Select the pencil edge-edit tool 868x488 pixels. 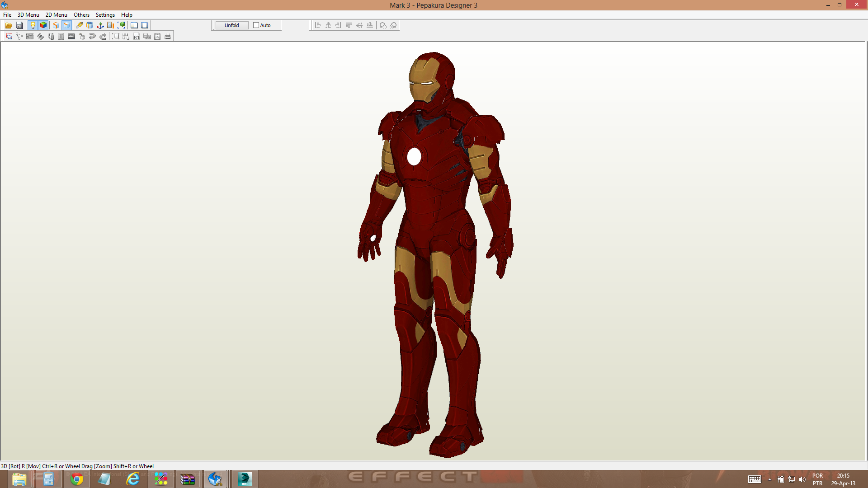80,25
